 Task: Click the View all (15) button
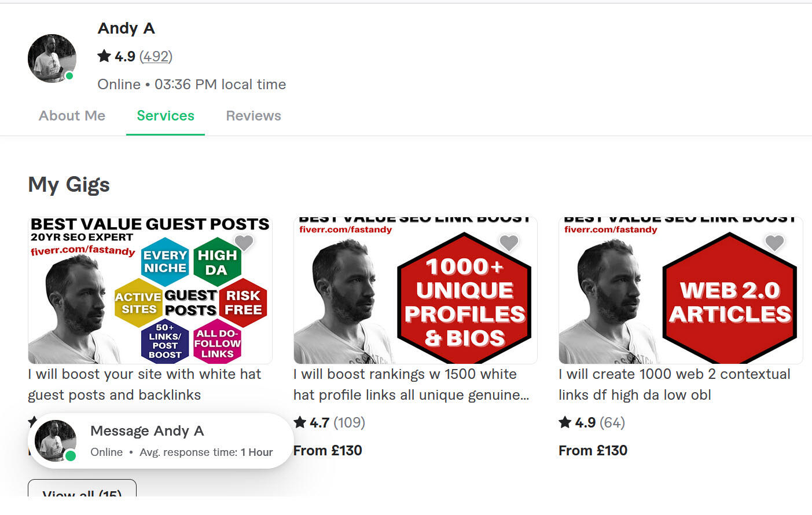tap(82, 491)
